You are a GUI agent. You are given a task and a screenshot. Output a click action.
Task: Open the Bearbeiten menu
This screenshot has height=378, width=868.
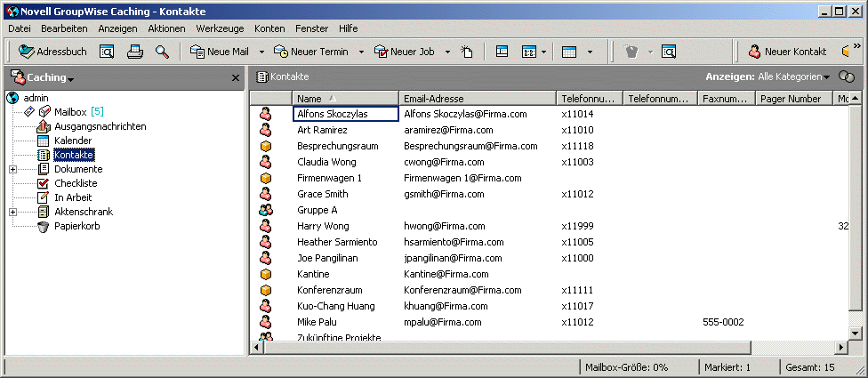tap(64, 28)
